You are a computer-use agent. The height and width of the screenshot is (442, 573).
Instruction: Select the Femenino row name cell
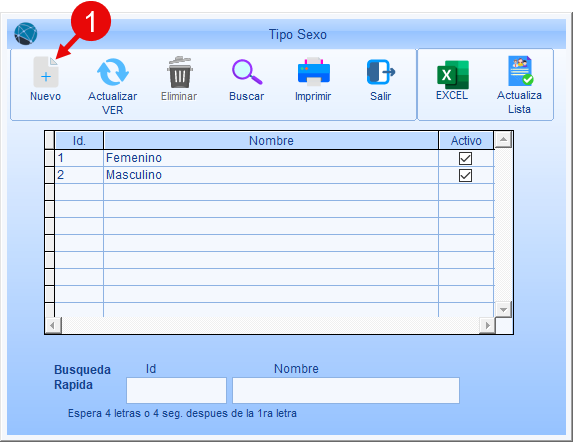(271, 158)
